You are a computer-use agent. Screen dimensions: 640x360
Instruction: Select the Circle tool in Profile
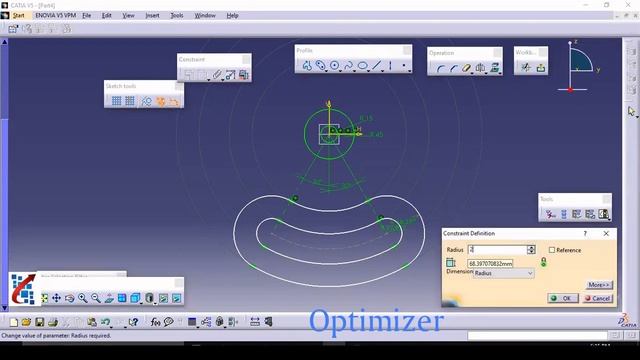(x=334, y=65)
